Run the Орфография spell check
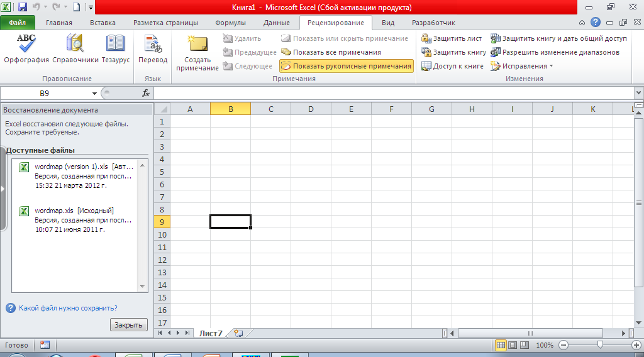The height and width of the screenshot is (357, 644). pos(26,49)
